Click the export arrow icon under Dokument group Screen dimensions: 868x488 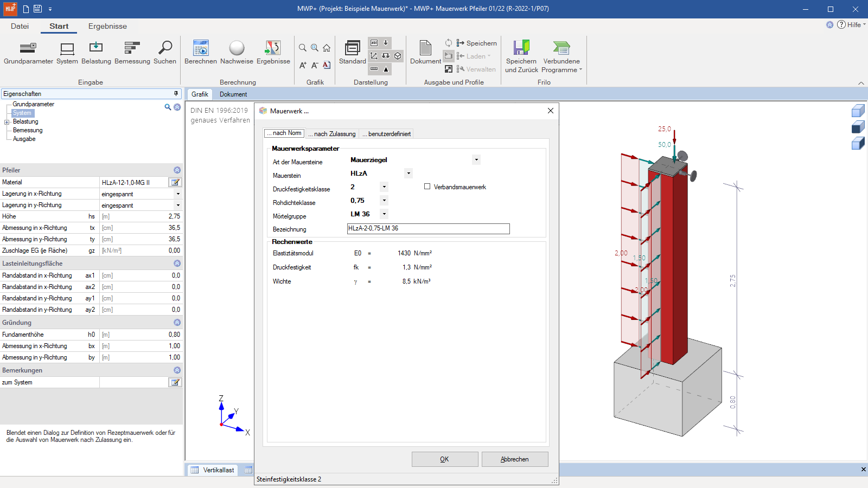pyautogui.click(x=449, y=69)
